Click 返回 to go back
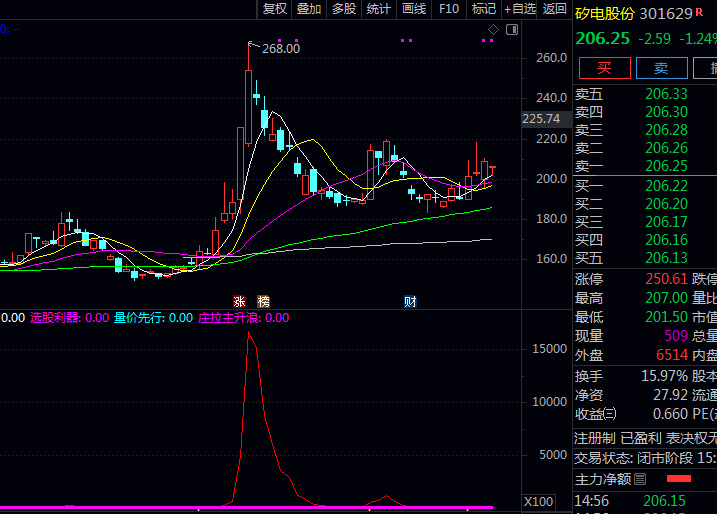Screen dimensions: 717x514 554,9
